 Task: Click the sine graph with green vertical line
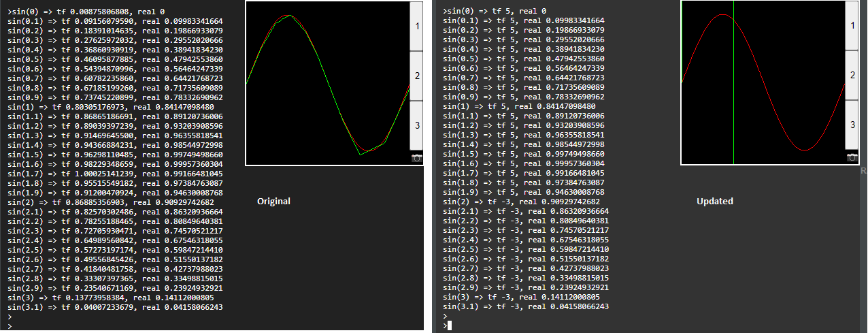click(x=763, y=82)
